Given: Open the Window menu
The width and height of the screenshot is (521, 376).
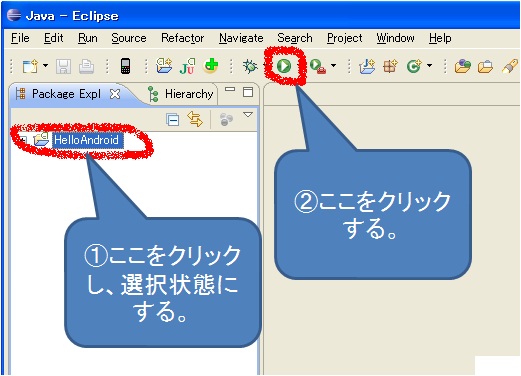Looking at the screenshot, I should coord(395,38).
